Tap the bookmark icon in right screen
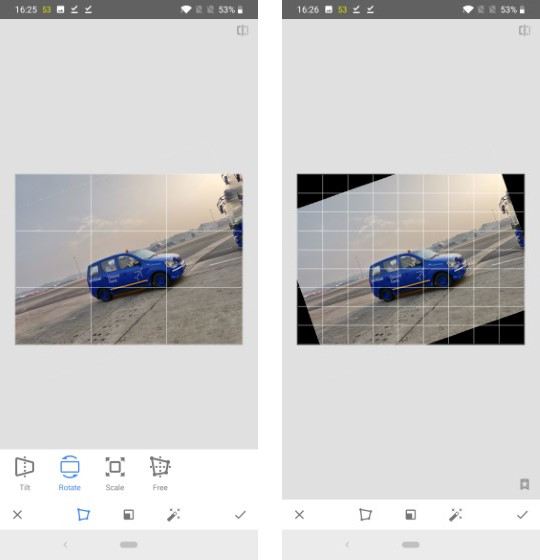The image size is (540, 560). (524, 484)
